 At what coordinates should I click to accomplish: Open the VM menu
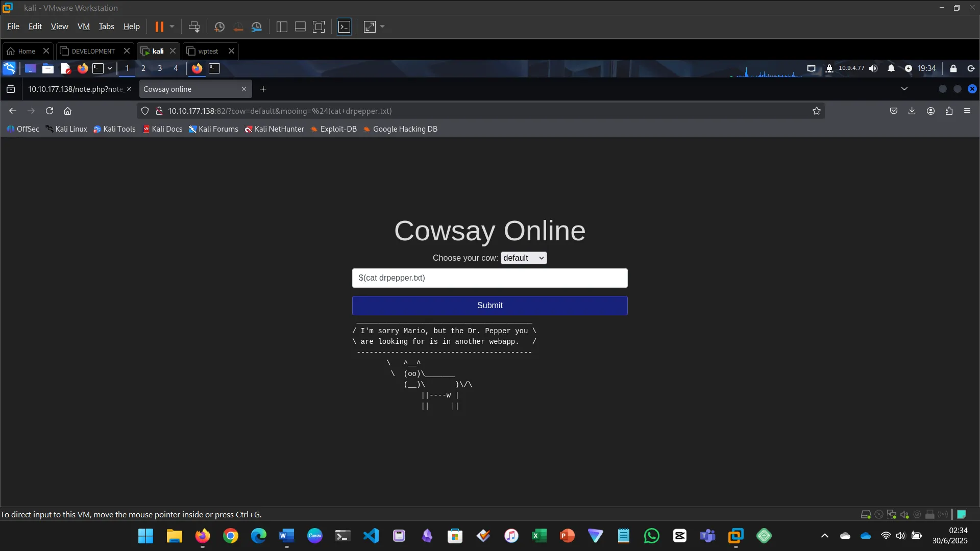click(83, 26)
